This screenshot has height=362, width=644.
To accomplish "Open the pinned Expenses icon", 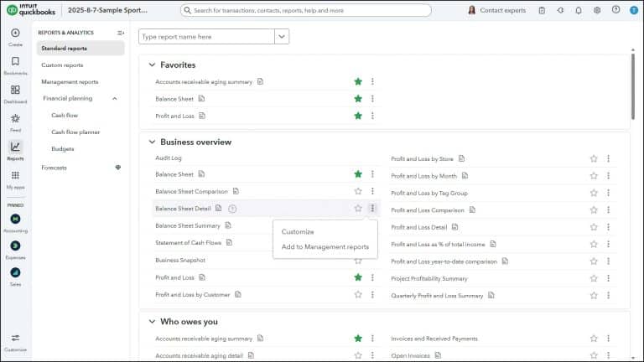I will [15, 246].
